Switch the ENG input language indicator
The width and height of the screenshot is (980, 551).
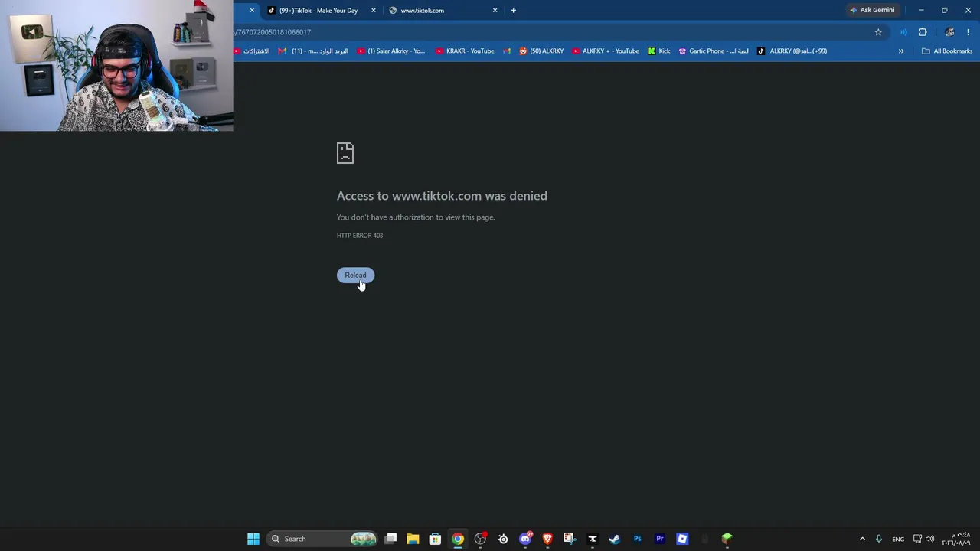pos(898,539)
